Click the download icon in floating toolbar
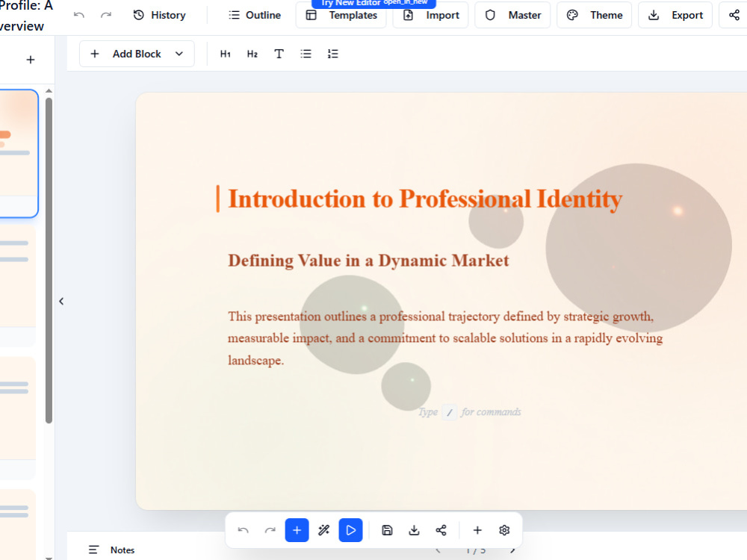 [414, 530]
